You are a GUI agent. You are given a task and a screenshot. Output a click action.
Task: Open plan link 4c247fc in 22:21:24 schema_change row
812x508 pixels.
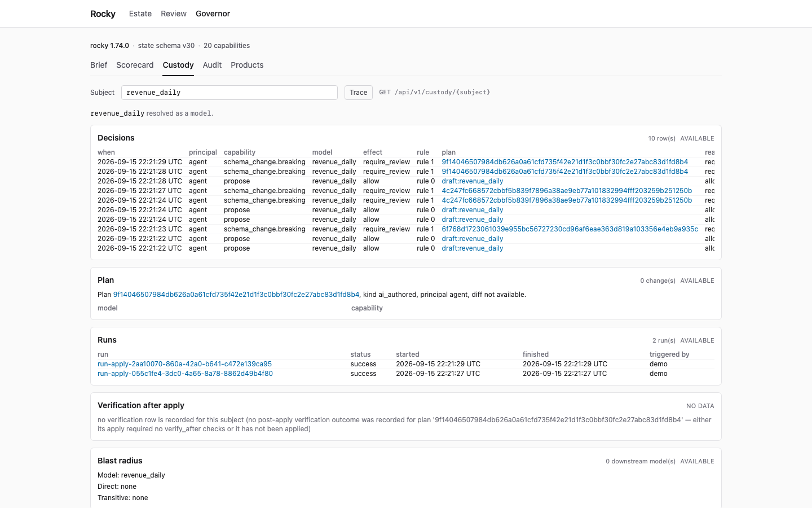567,200
